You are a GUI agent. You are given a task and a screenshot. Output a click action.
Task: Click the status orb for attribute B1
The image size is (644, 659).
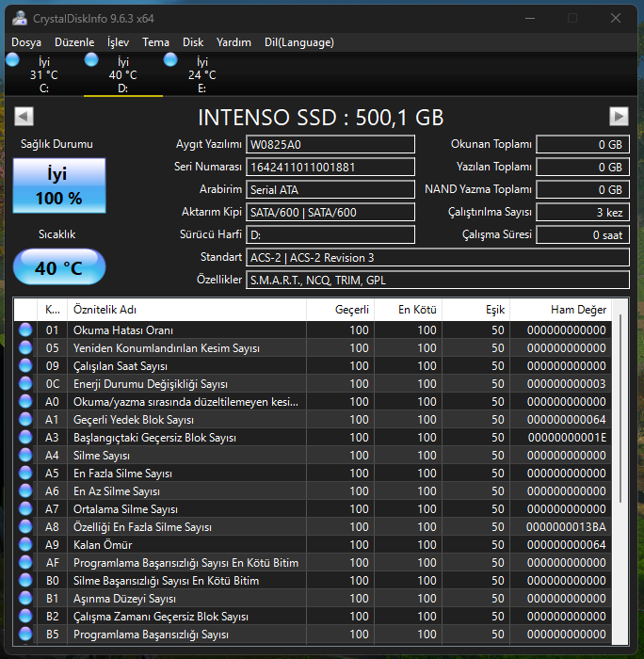click(x=25, y=598)
